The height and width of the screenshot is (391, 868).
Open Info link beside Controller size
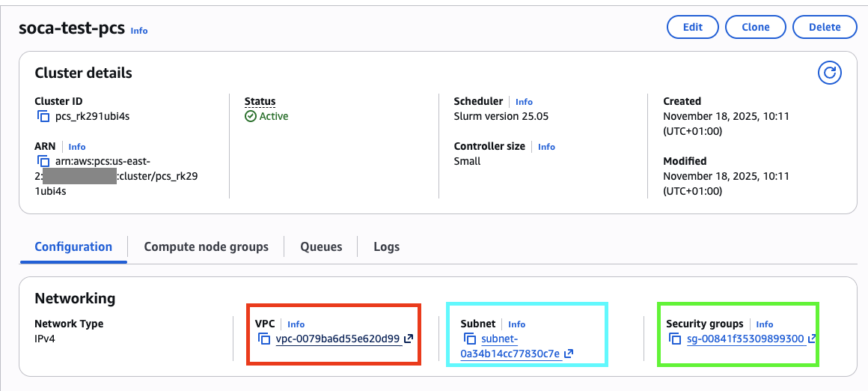(x=546, y=147)
